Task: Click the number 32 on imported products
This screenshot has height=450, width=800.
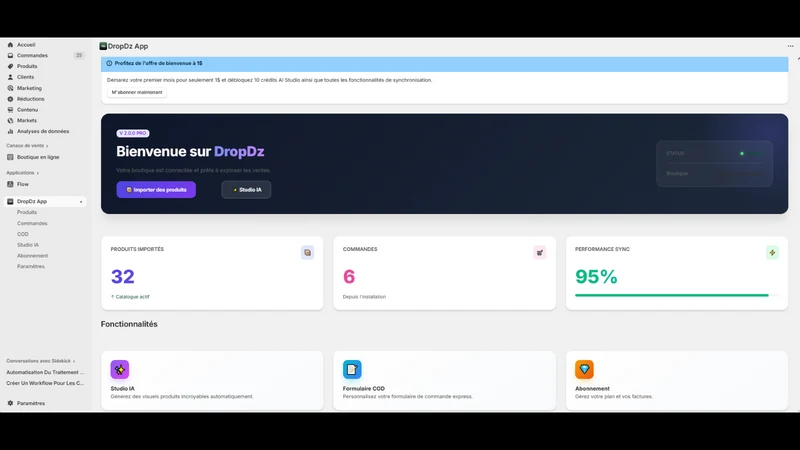Action: pos(123,277)
